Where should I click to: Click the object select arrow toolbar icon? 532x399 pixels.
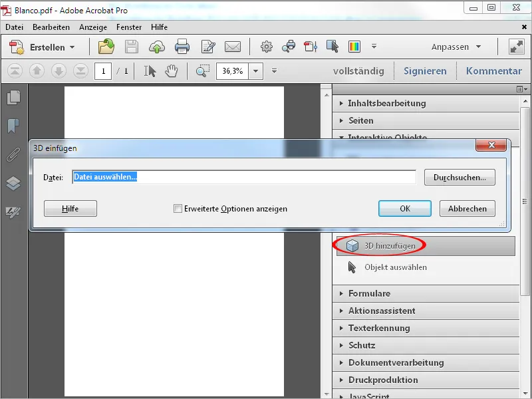click(x=332, y=46)
